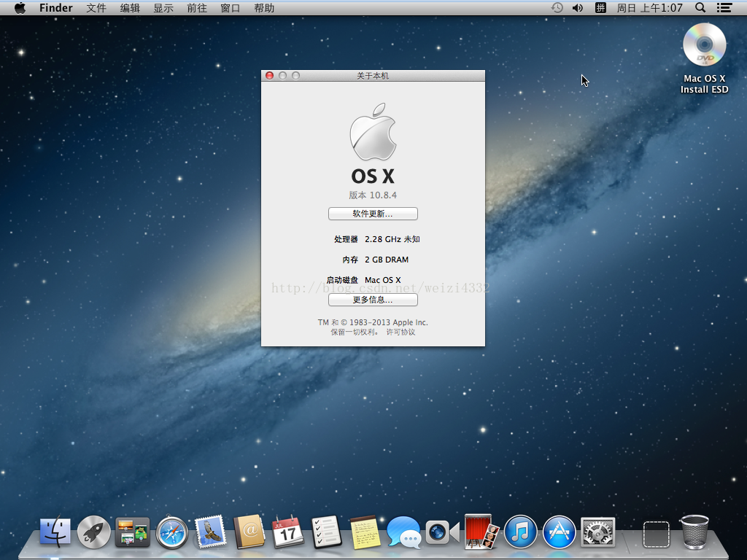Click the clock 周日 上午1:07
747x560 pixels.
pos(649,8)
